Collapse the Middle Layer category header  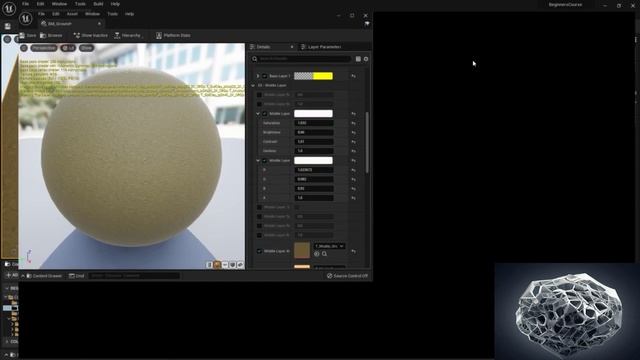pyautogui.click(x=253, y=86)
